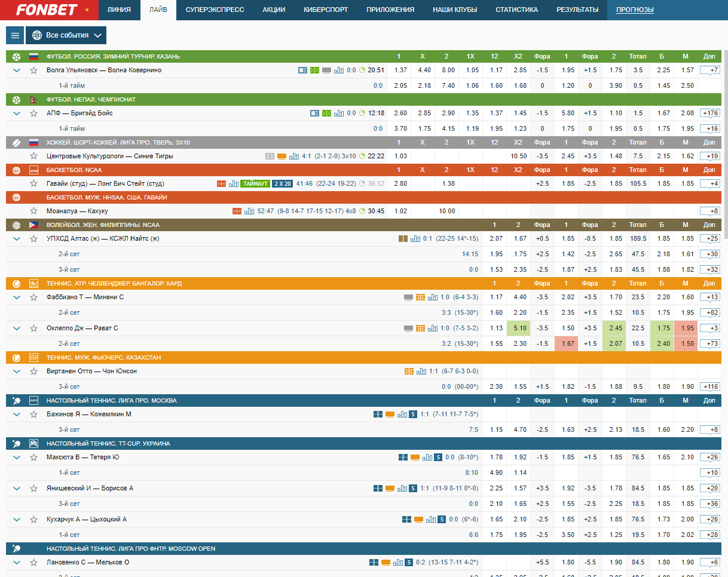Open Волга Ульяновск — Волна Ковернино match
The width and height of the screenshot is (728, 577).
coord(104,70)
